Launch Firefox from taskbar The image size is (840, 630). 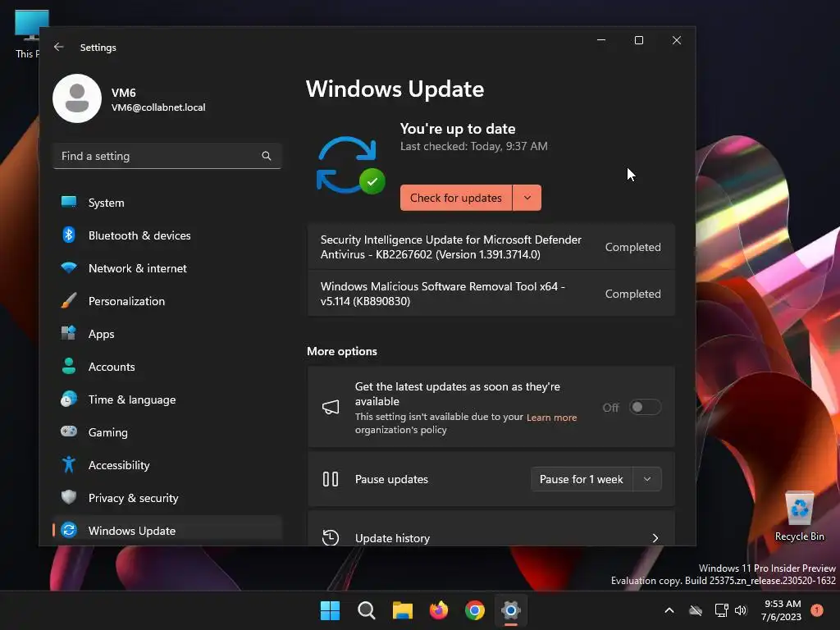[x=439, y=610]
